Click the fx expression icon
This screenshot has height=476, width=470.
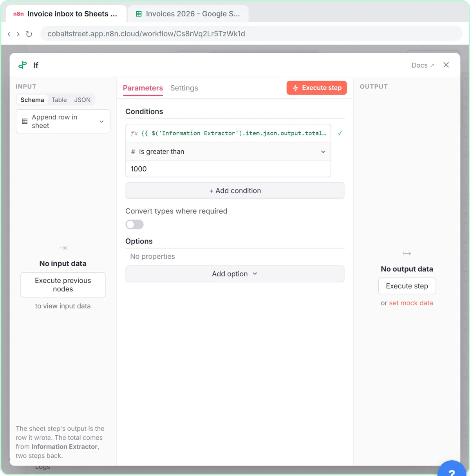pos(134,133)
